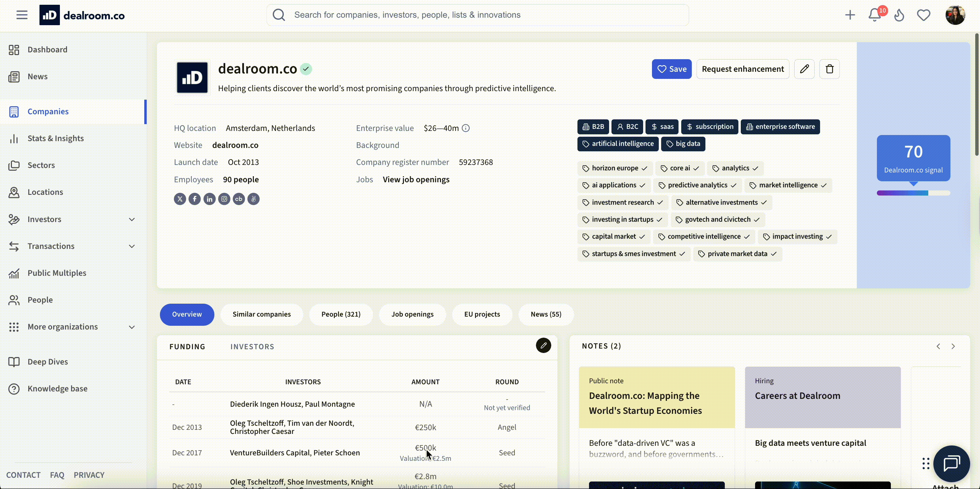
Task: Expand the Investors sidebar section
Action: (x=132, y=219)
